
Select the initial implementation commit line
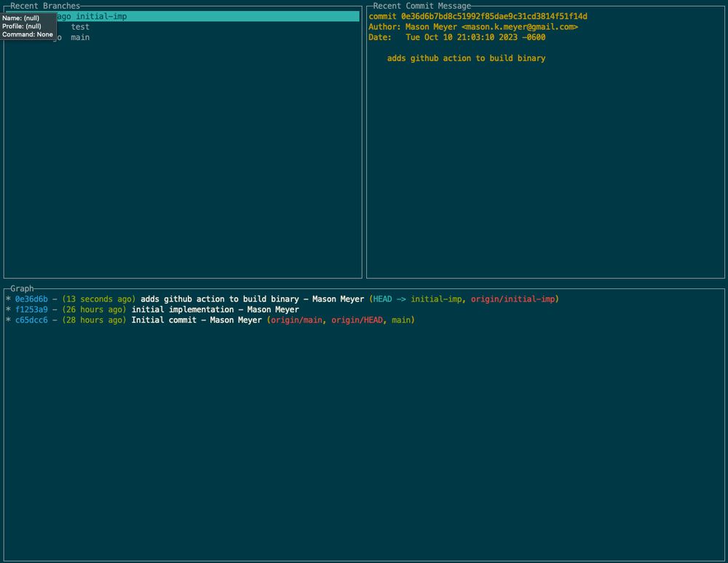click(x=182, y=309)
